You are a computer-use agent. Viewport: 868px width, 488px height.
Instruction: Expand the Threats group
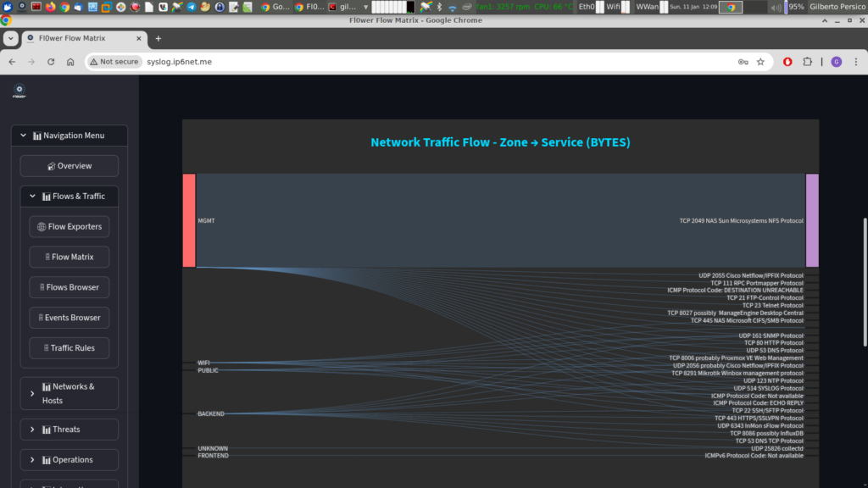point(70,430)
